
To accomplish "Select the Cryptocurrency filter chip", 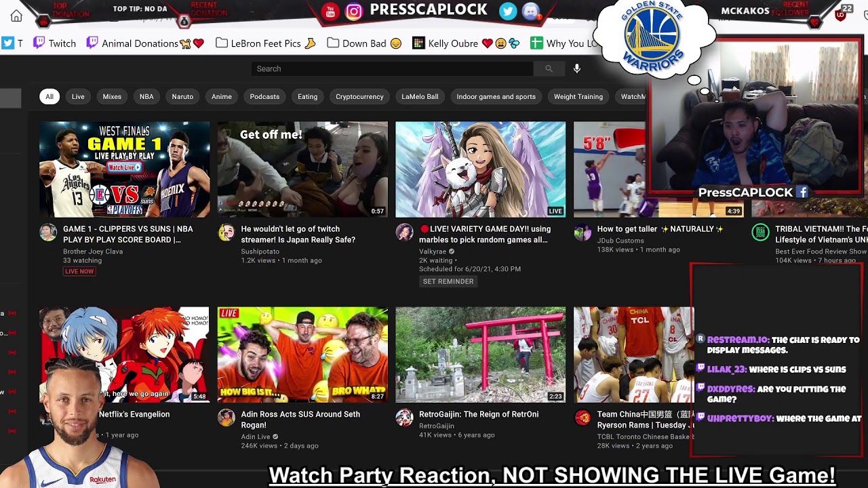I will pos(359,97).
